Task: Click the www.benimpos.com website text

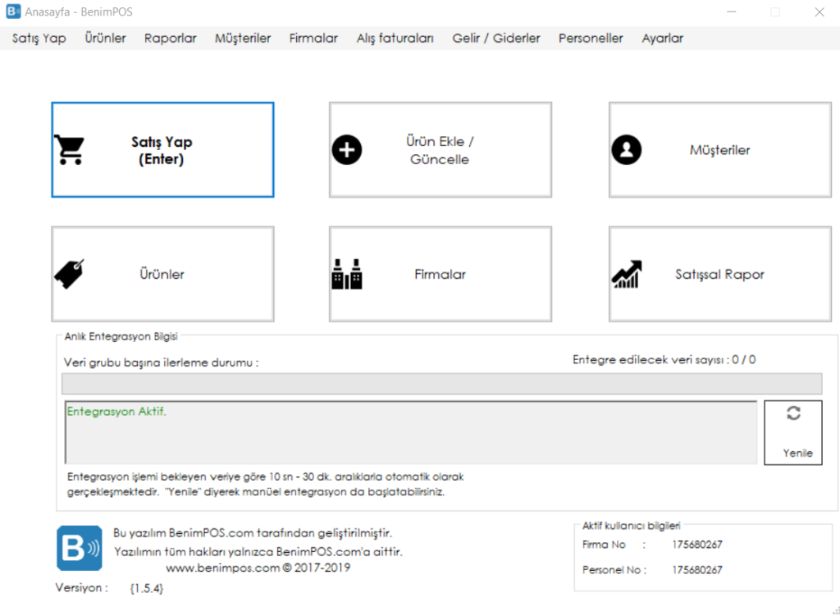Action: pyautogui.click(x=223, y=568)
